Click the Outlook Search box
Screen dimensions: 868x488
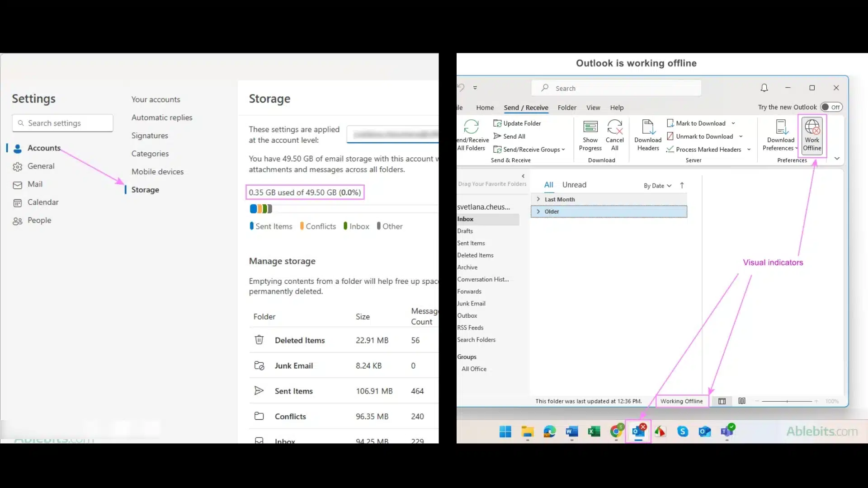pos(616,88)
